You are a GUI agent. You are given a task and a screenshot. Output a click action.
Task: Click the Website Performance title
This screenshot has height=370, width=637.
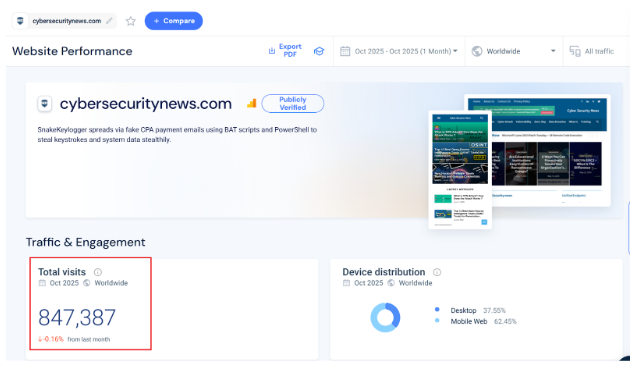click(x=72, y=51)
